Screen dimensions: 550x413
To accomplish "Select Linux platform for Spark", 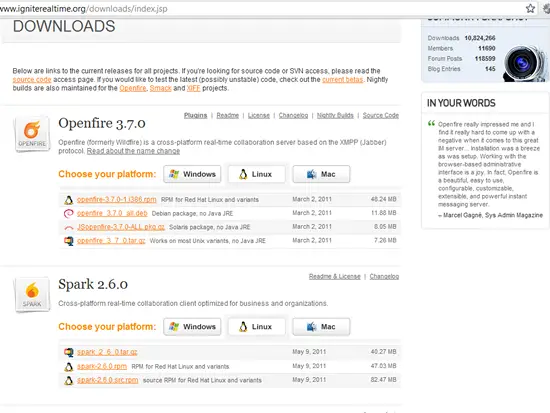I will pos(256,327).
